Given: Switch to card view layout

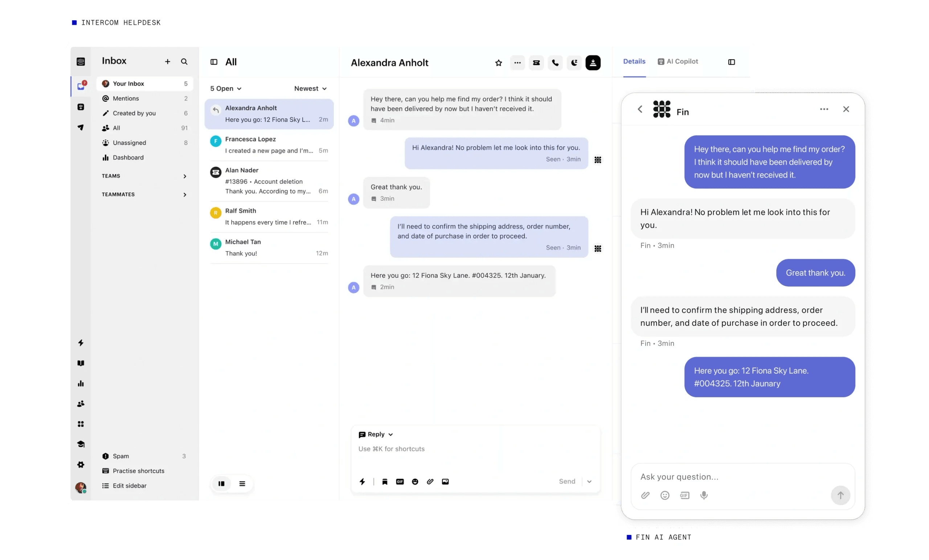Looking at the screenshot, I should click(x=221, y=483).
